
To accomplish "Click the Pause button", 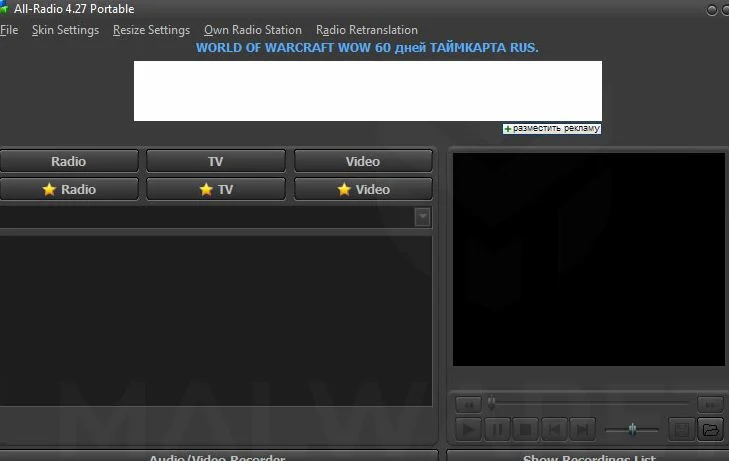I will pyautogui.click(x=497, y=429).
